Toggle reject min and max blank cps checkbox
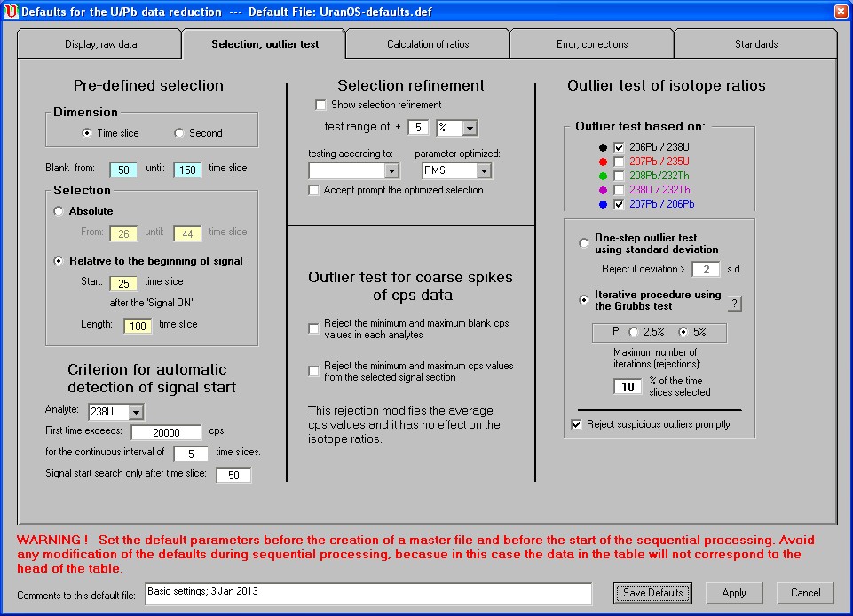Screen dimensions: 853x616 [313, 328]
